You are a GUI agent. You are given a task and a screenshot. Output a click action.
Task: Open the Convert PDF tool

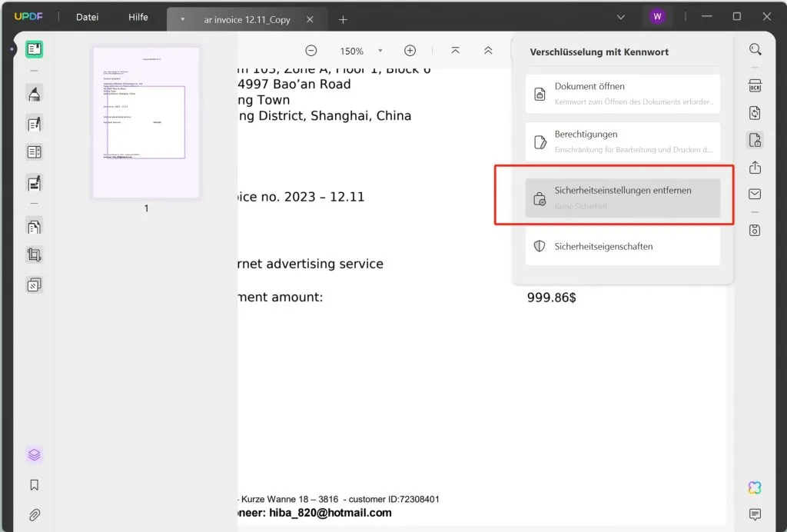coord(755,113)
